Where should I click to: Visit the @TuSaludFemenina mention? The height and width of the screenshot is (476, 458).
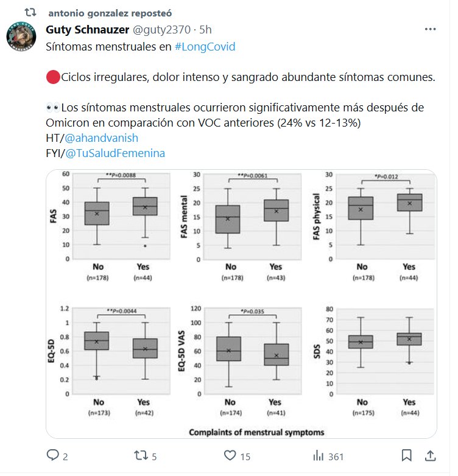pyautogui.click(x=116, y=153)
